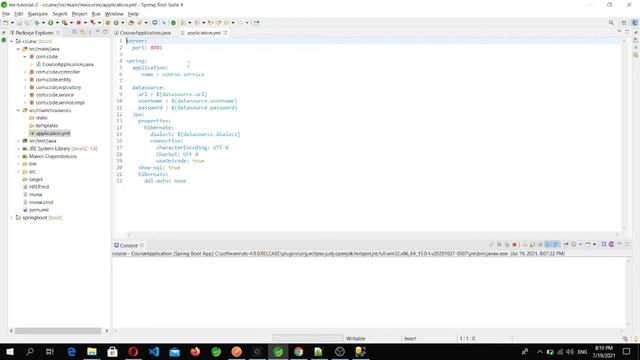Open the Opera browser from the taskbar
The height and width of the screenshot is (360, 640).
click(133, 351)
